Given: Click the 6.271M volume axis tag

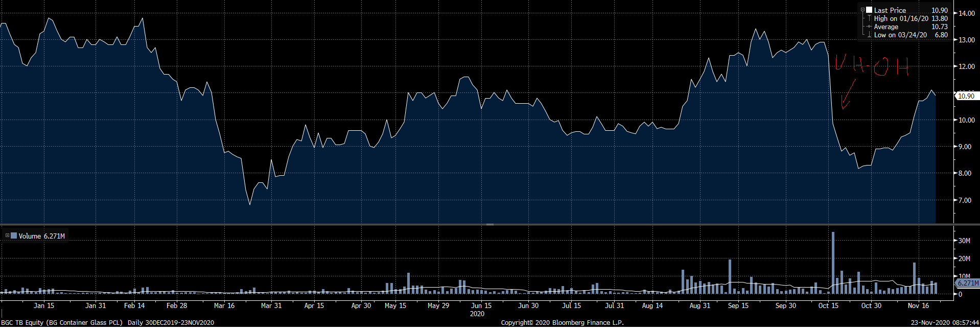Looking at the screenshot, I should tap(967, 283).
